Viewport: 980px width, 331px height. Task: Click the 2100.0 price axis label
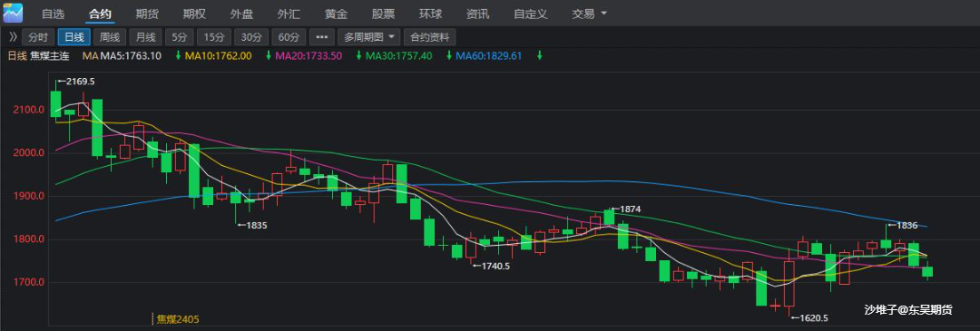point(28,110)
